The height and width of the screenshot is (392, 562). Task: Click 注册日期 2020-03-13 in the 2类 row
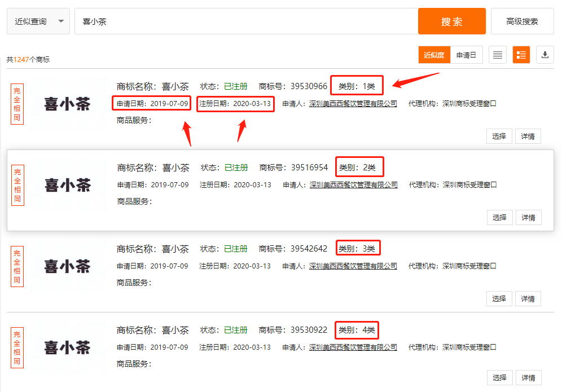(x=235, y=185)
